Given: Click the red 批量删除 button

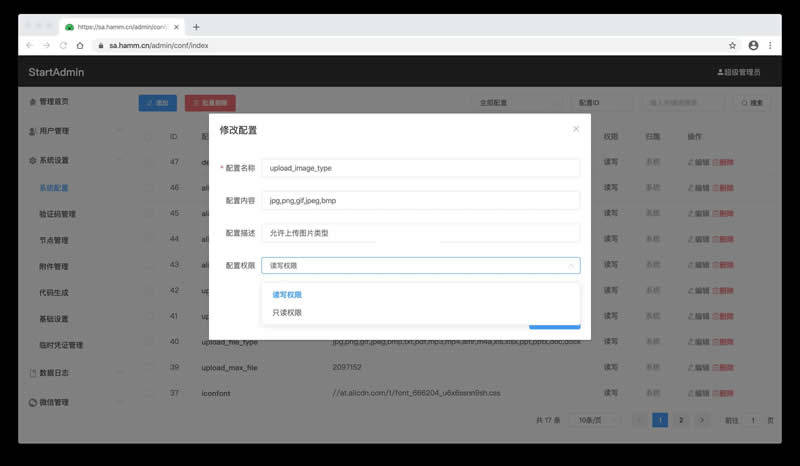Looking at the screenshot, I should point(210,103).
